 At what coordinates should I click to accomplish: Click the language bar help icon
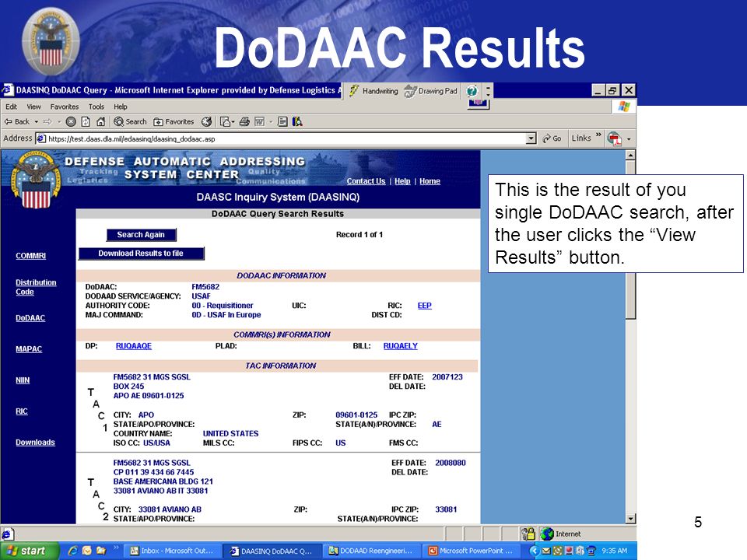coord(472,91)
